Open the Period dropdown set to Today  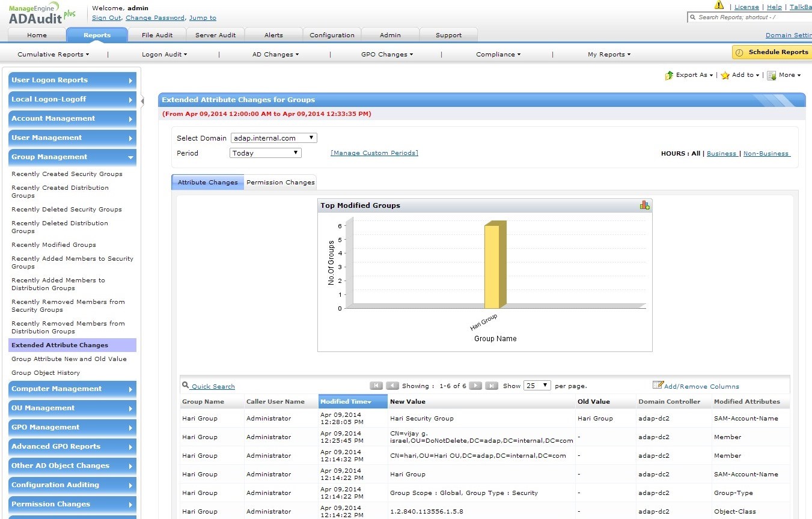[265, 153]
